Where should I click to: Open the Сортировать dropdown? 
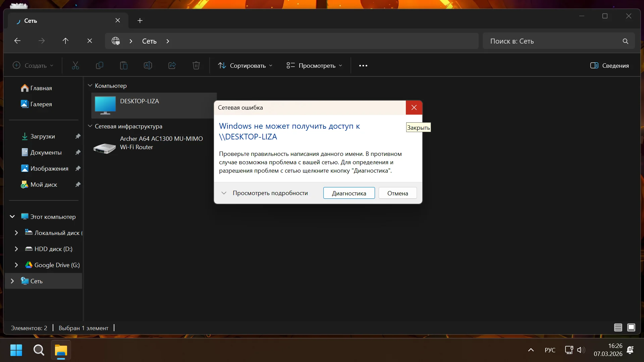245,66
